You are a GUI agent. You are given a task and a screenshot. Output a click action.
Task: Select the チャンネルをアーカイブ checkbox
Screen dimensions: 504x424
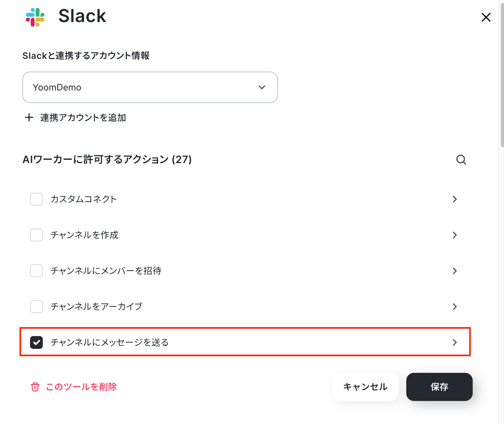point(36,307)
